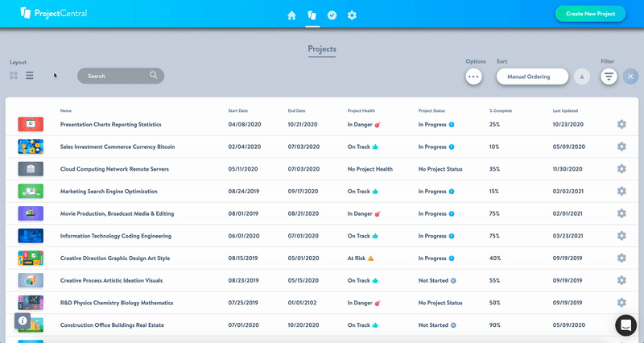The width and height of the screenshot is (644, 343).
Task: Click the Start Date column header
Action: 237,110
